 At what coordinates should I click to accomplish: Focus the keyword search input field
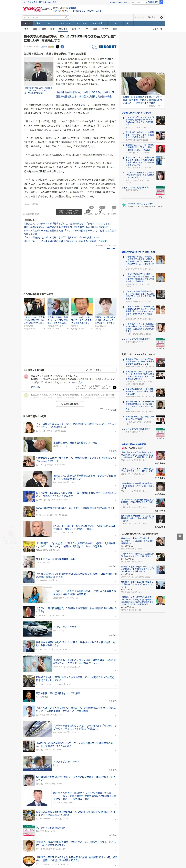(x=44, y=18)
